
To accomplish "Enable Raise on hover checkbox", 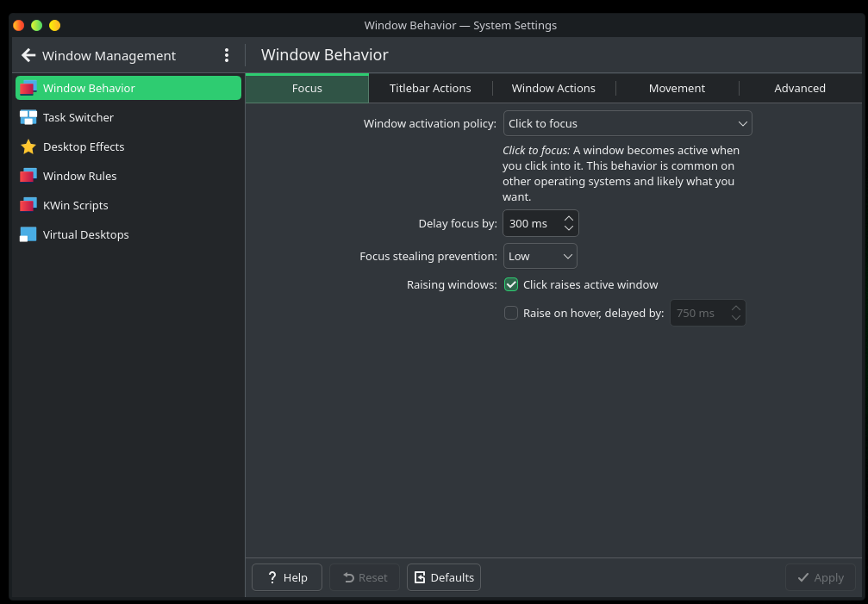I will pyautogui.click(x=511, y=313).
